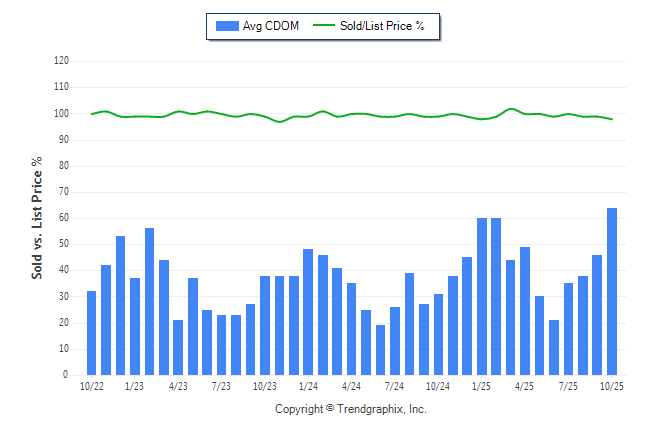Click the 100 y-axis tick label

[61, 113]
